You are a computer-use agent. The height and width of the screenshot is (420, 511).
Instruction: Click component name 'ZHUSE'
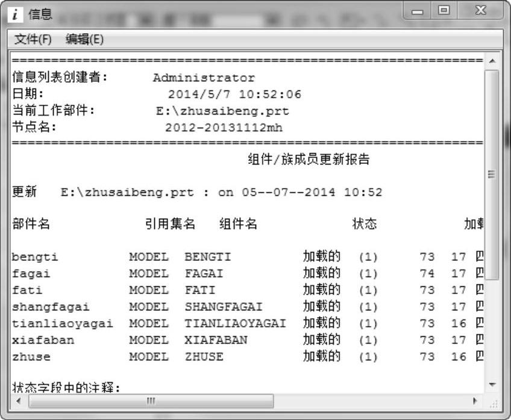(204, 357)
